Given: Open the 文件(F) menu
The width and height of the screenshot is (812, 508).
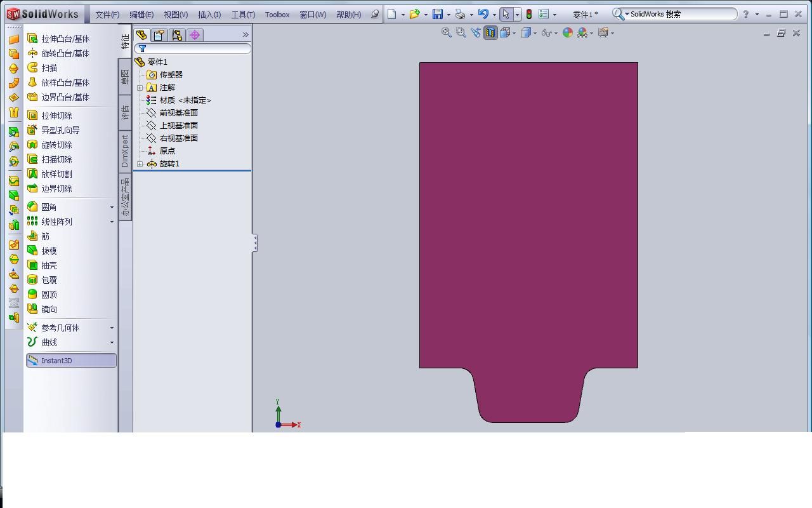Looking at the screenshot, I should point(107,14).
